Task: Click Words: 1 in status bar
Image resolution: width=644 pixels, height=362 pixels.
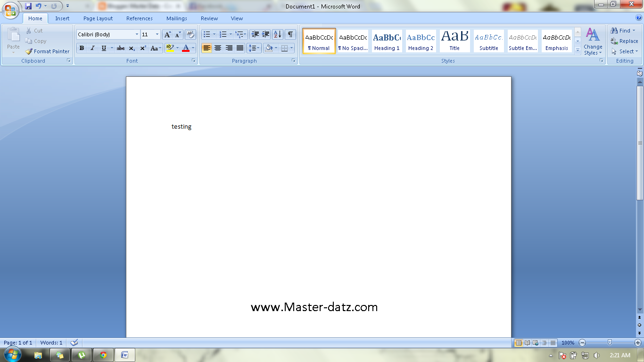Action: pyautogui.click(x=51, y=343)
